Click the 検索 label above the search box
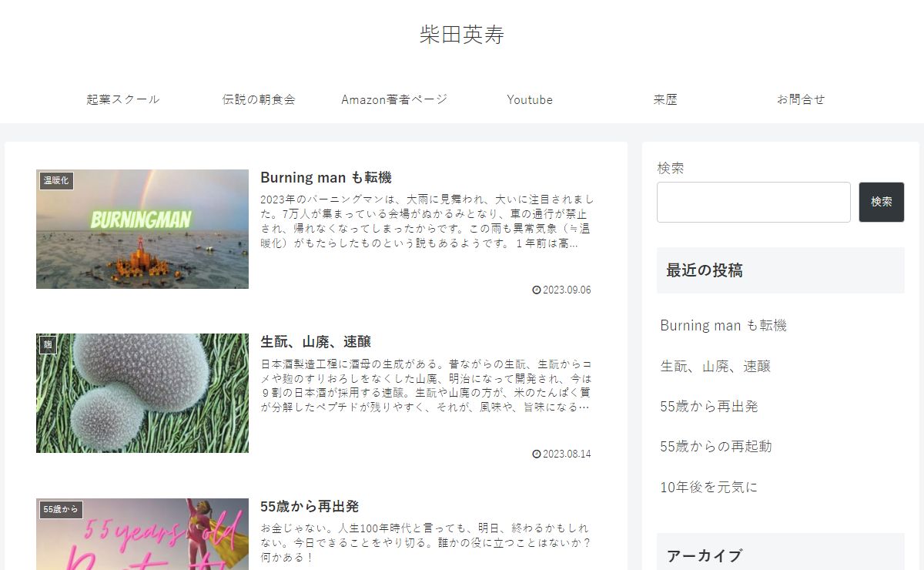924x570 pixels. 671,168
